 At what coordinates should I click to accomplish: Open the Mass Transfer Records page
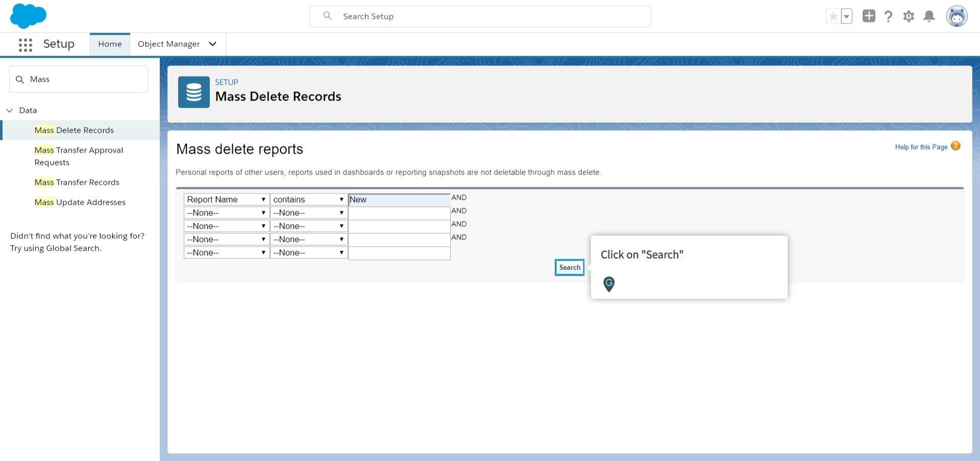coord(77,182)
